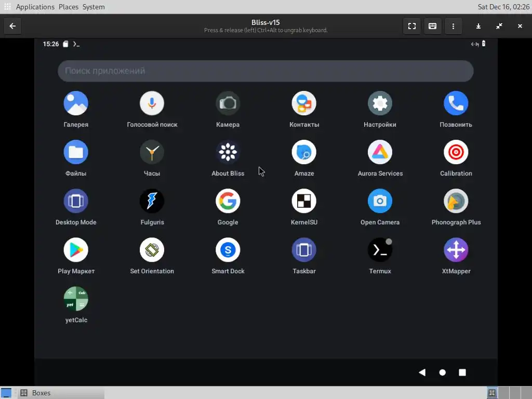
Task: Open the Контакты contacts app
Action: 304,103
